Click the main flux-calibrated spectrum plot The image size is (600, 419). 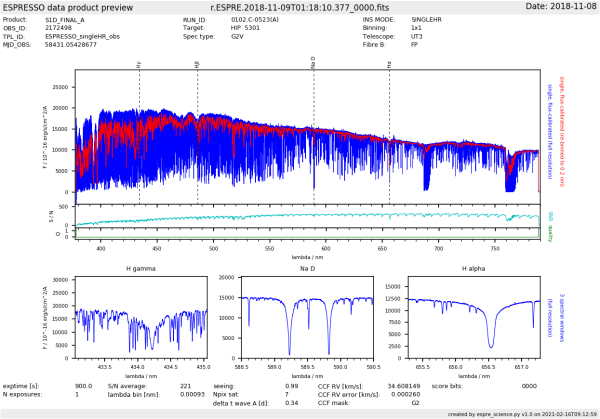(310, 135)
